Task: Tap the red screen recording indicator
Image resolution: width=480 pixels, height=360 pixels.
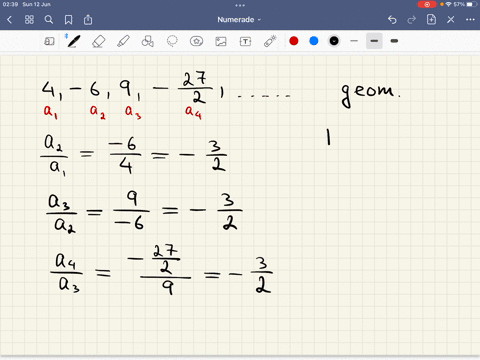Action: pos(427,4)
